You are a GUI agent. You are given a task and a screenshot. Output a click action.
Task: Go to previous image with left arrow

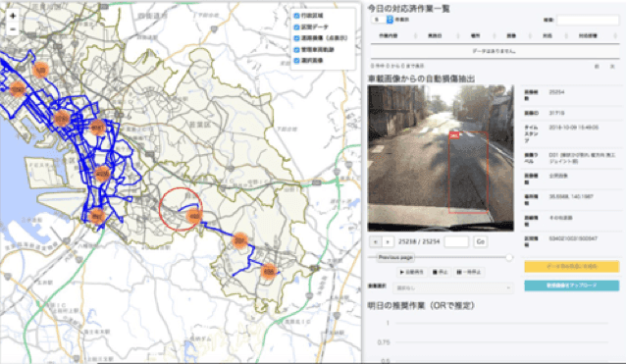coord(375,242)
